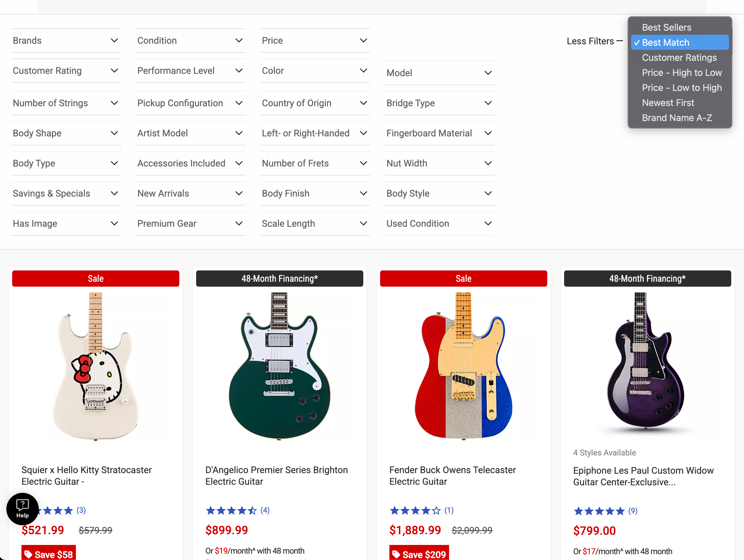Click the Fender Buck Owens Telecaster image
744x560 pixels.
click(463, 366)
